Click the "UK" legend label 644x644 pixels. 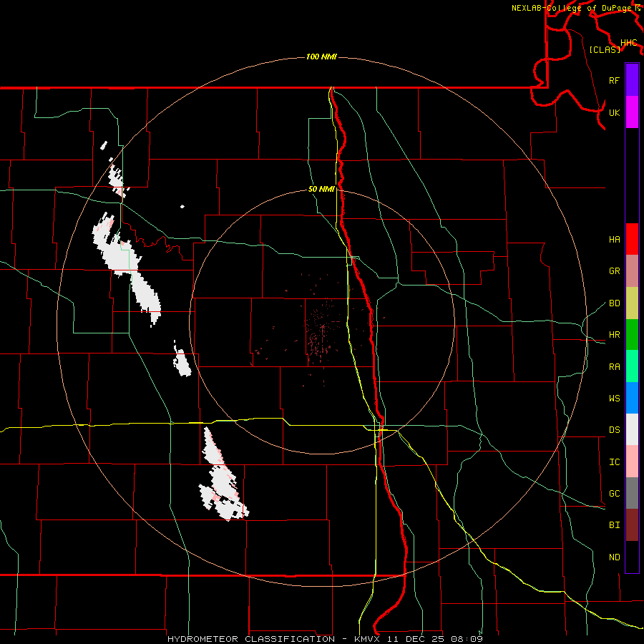tap(614, 112)
